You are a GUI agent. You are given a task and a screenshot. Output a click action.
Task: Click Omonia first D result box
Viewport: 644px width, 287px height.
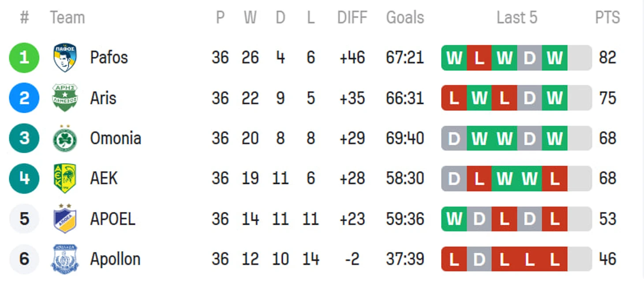pyautogui.click(x=454, y=138)
